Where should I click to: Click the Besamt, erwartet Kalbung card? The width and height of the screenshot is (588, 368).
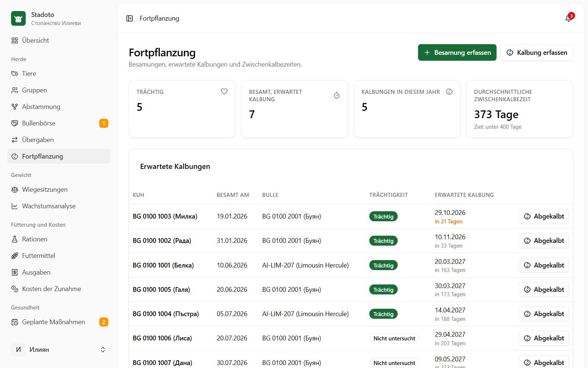tap(295, 109)
